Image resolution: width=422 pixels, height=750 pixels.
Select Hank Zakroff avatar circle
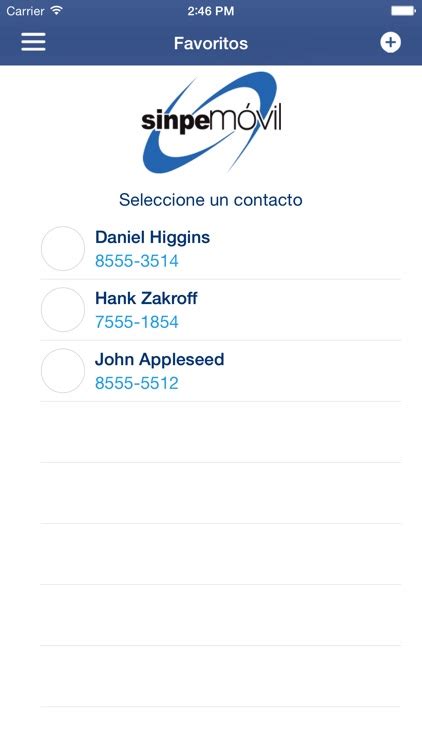(63, 309)
